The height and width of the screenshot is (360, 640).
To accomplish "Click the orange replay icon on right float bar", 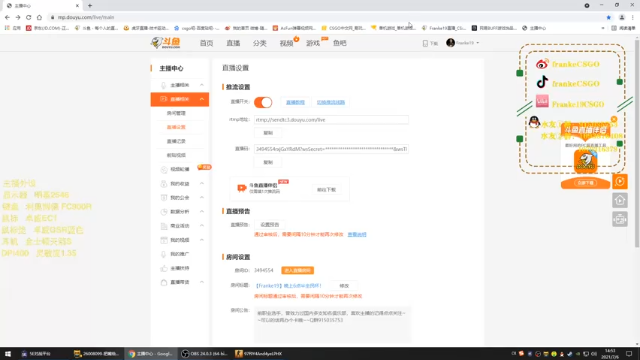I will click(x=620, y=181).
